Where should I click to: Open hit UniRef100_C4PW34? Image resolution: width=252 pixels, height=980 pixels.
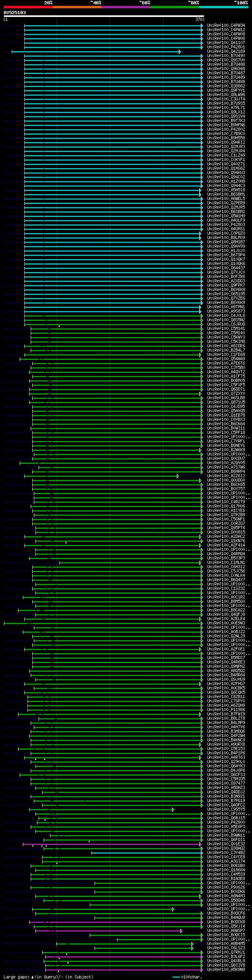click(x=226, y=26)
